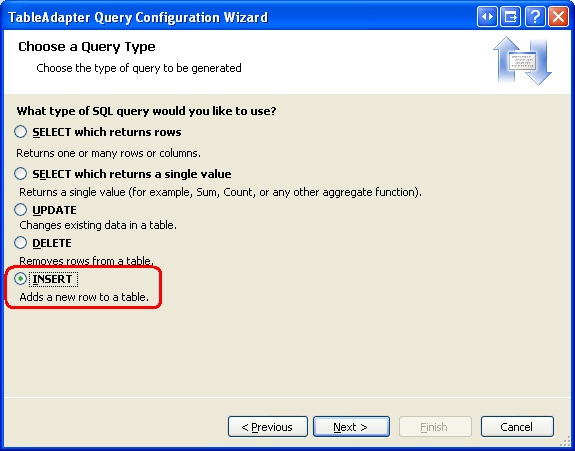Click 'Adds a new row to a table' description
Screen dimensions: 575x451
84,297
